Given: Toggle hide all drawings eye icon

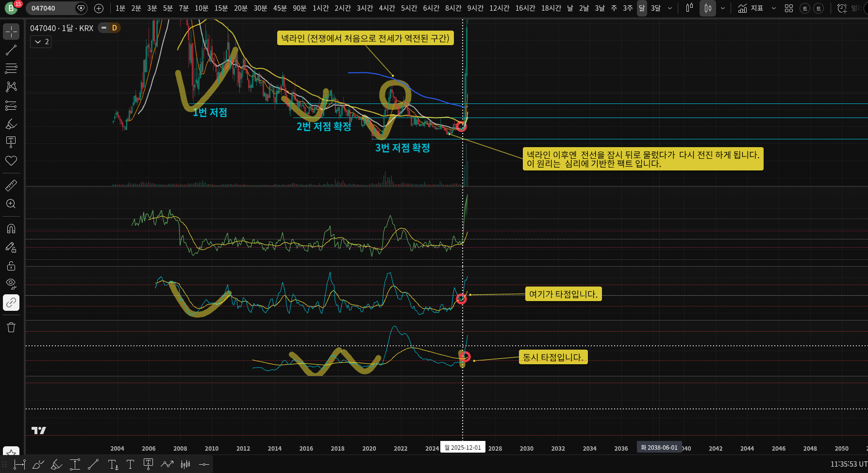Looking at the screenshot, I should click(x=11, y=284).
